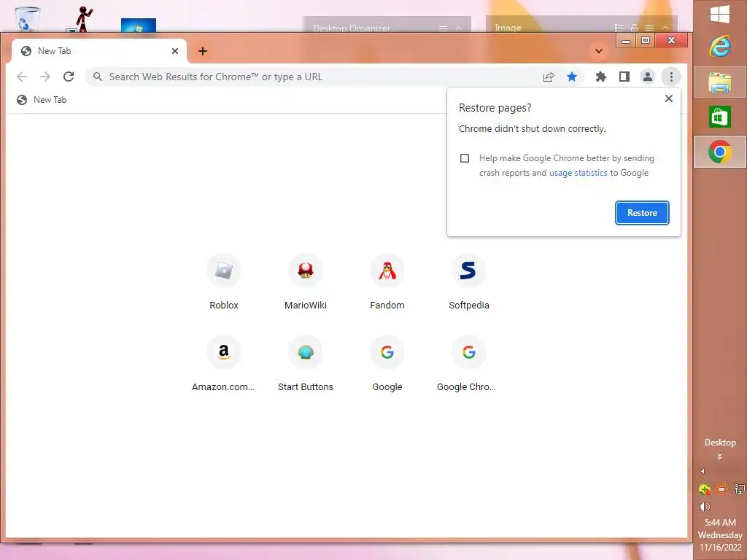Open the volume speaker tray icon
The image size is (747, 560).
pos(704,507)
